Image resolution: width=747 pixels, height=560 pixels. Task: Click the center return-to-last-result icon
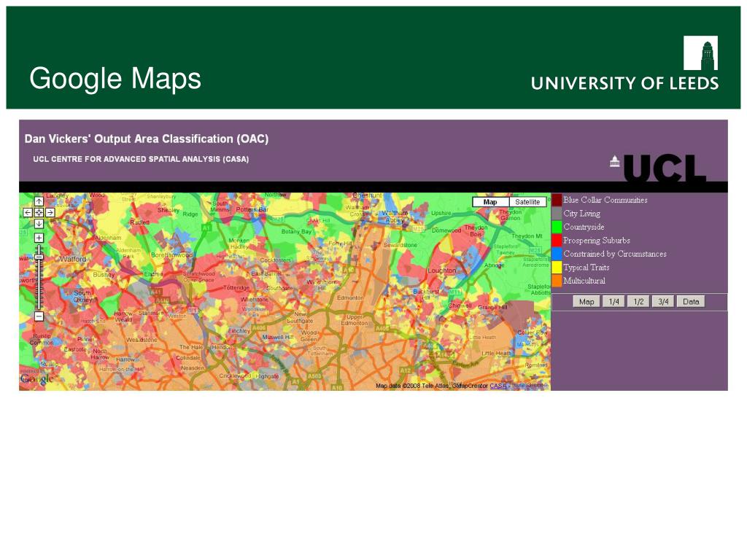click(x=39, y=213)
